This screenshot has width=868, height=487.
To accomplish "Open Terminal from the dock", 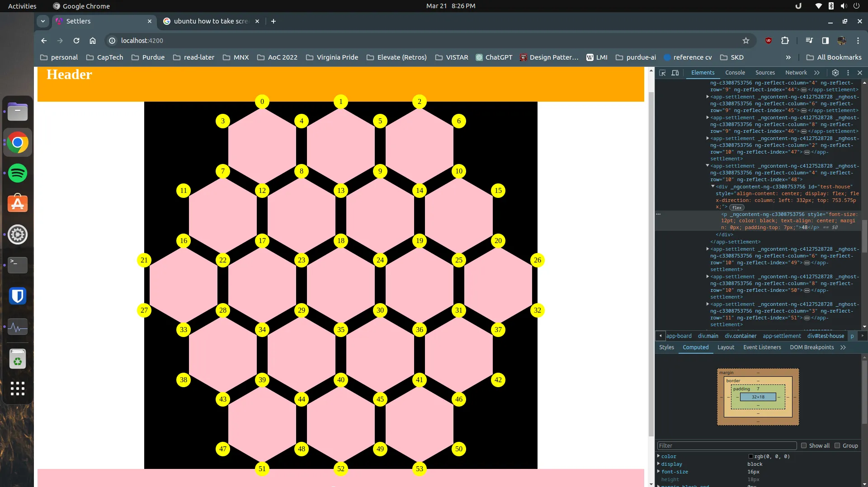I will (18, 265).
